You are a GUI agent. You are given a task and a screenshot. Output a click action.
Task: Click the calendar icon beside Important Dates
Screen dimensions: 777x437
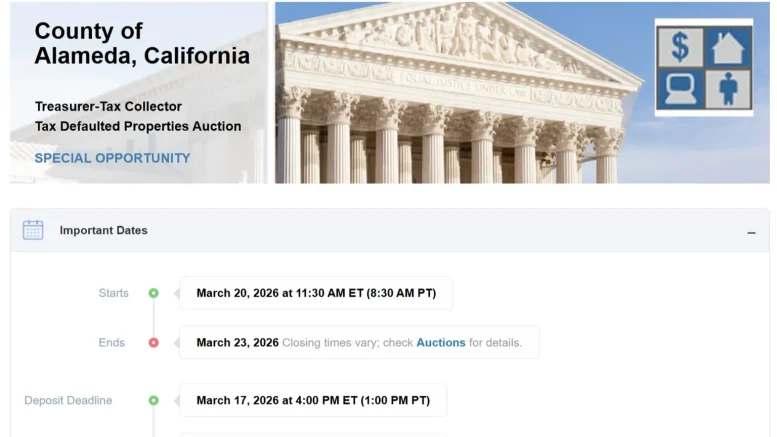tap(33, 230)
